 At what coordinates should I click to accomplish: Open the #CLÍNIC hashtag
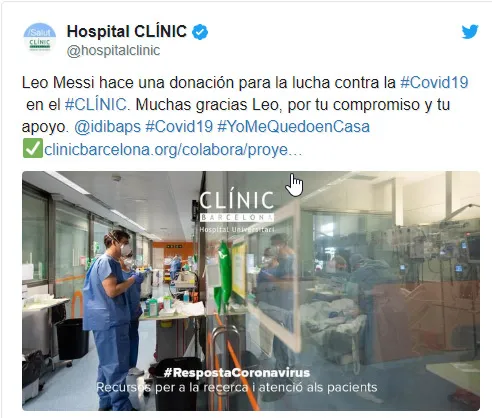tap(96, 104)
